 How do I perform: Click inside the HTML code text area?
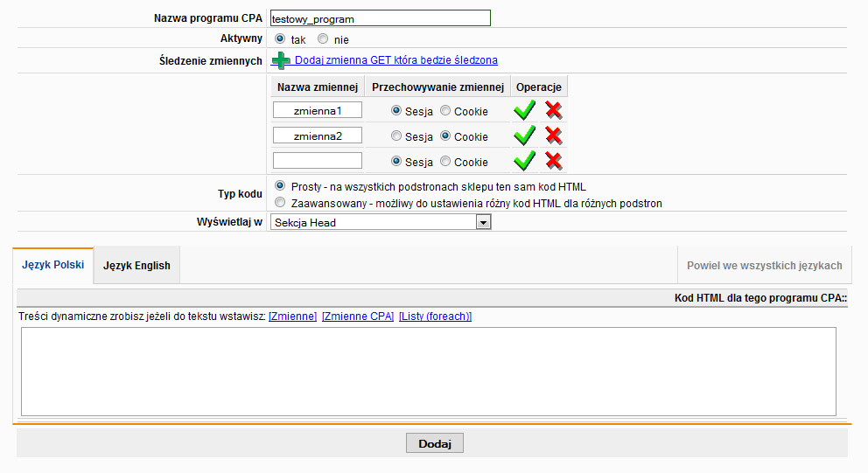click(428, 371)
